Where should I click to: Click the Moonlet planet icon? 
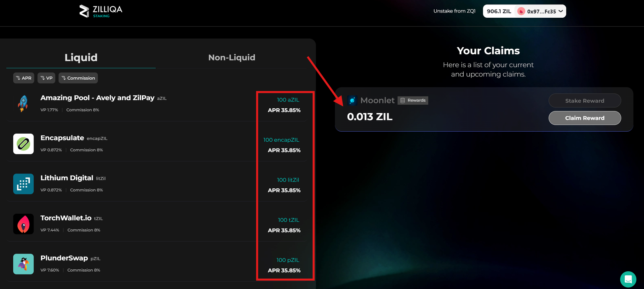click(x=352, y=100)
